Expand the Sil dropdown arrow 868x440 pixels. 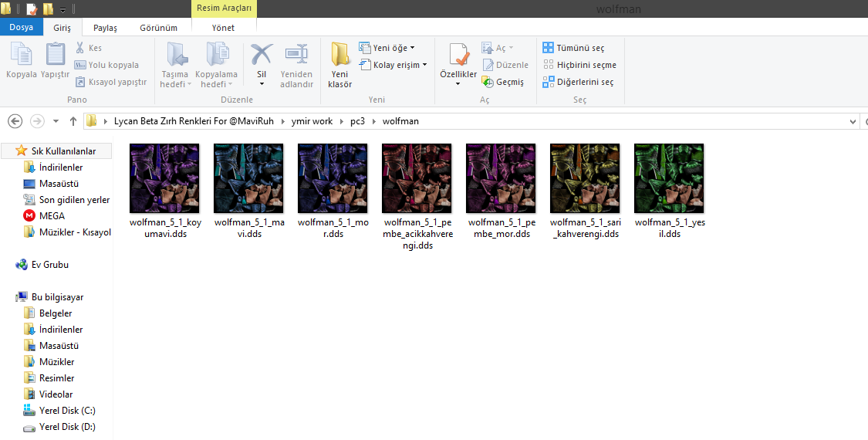(262, 84)
